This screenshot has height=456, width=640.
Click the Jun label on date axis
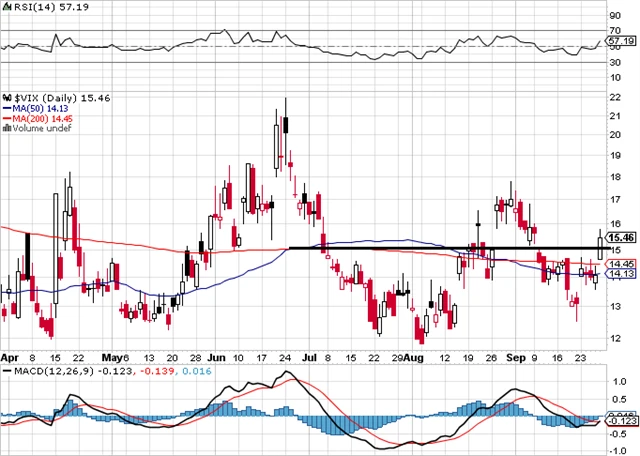point(217,356)
